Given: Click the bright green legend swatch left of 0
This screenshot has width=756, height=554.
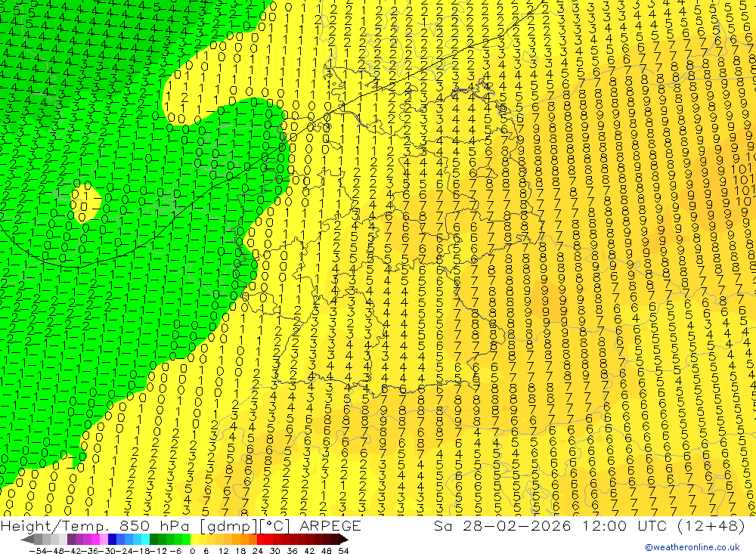Looking at the screenshot, I should [x=186, y=540].
